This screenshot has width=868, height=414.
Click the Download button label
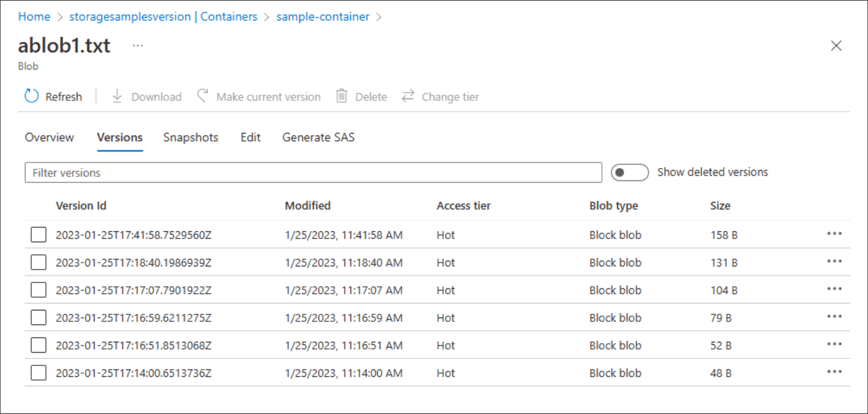156,97
